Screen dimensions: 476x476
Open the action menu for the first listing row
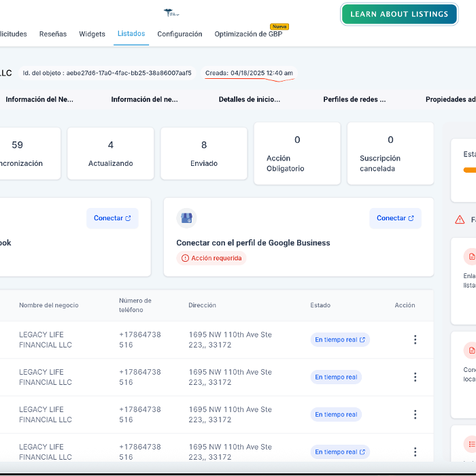pos(415,339)
